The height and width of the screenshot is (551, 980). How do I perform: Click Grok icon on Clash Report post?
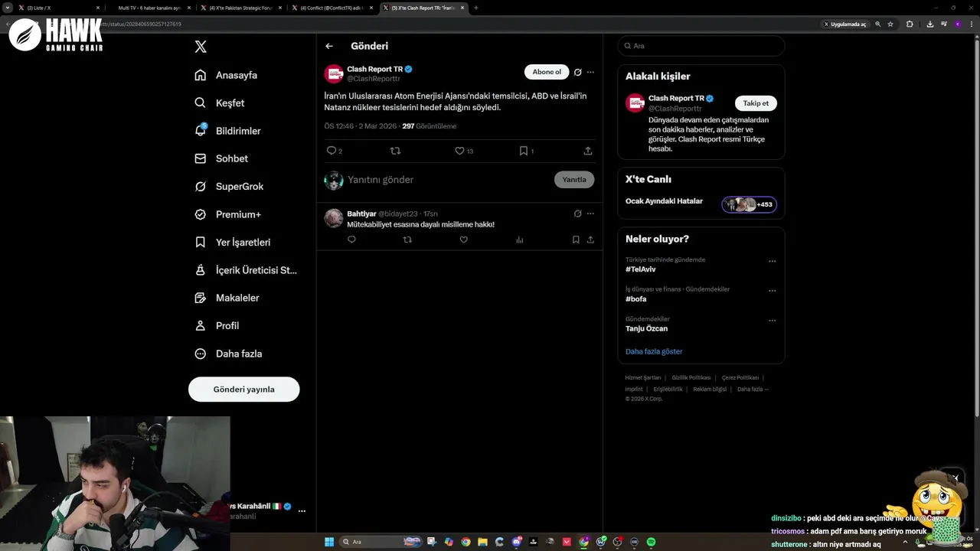point(578,72)
